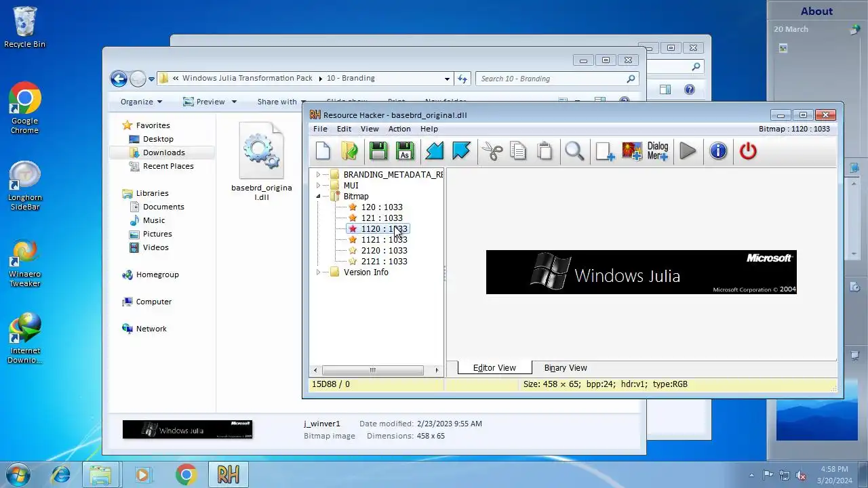Switch to the Binary View tab
Image resolution: width=868 pixels, height=488 pixels.
pyautogui.click(x=566, y=368)
